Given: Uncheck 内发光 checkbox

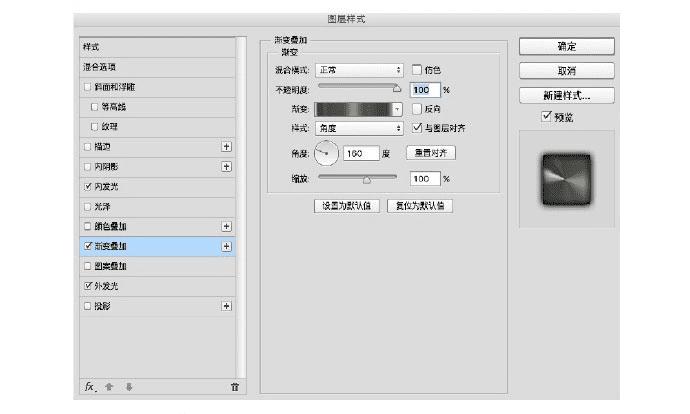Looking at the screenshot, I should pos(87,187).
